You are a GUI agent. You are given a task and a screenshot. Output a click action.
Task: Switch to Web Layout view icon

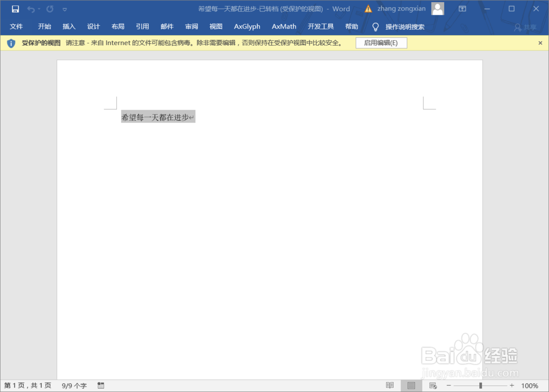pos(433,385)
